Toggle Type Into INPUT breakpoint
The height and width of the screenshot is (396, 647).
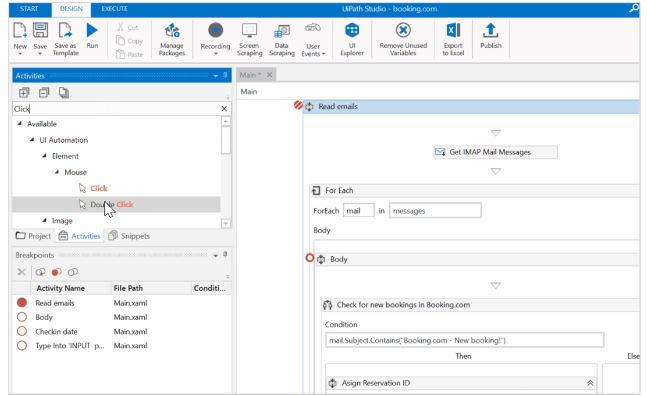click(x=21, y=345)
